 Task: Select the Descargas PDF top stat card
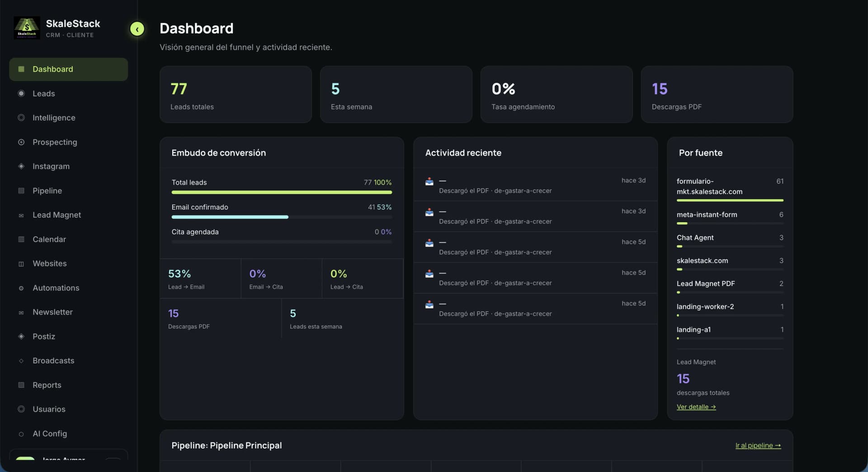point(717,95)
